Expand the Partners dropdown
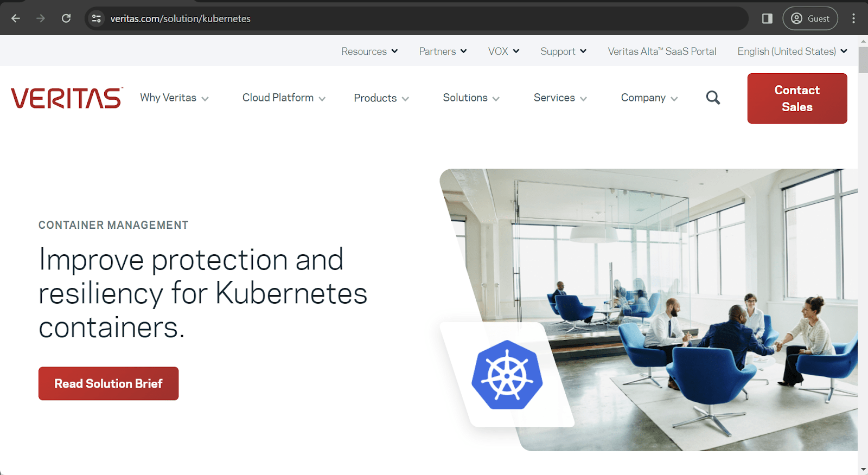The width and height of the screenshot is (868, 475). 443,51
